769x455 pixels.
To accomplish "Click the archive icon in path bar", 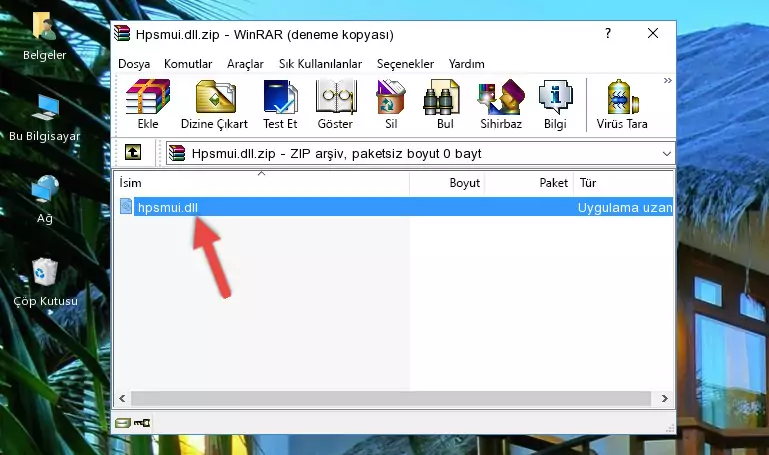I will [x=177, y=153].
